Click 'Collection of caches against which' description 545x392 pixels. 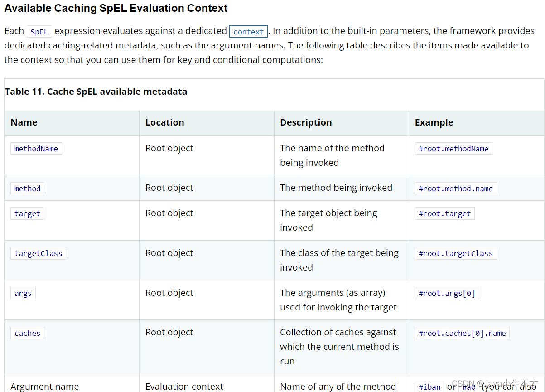click(339, 347)
